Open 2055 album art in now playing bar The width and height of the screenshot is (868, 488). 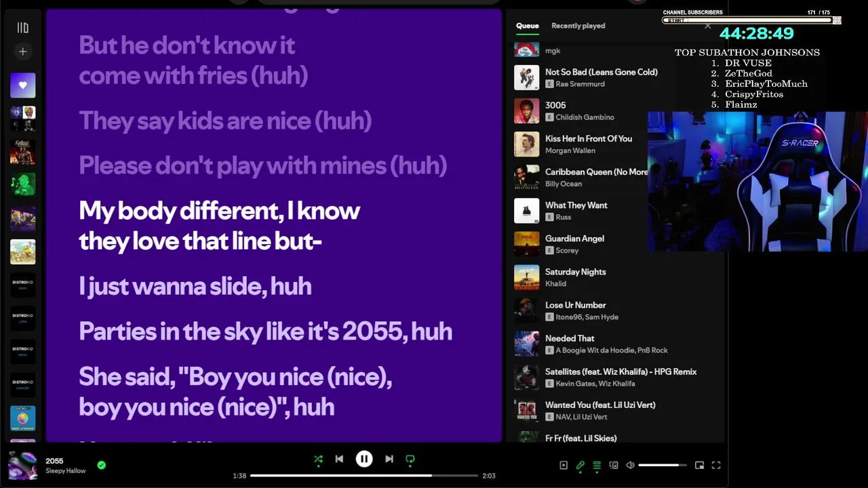click(22, 465)
